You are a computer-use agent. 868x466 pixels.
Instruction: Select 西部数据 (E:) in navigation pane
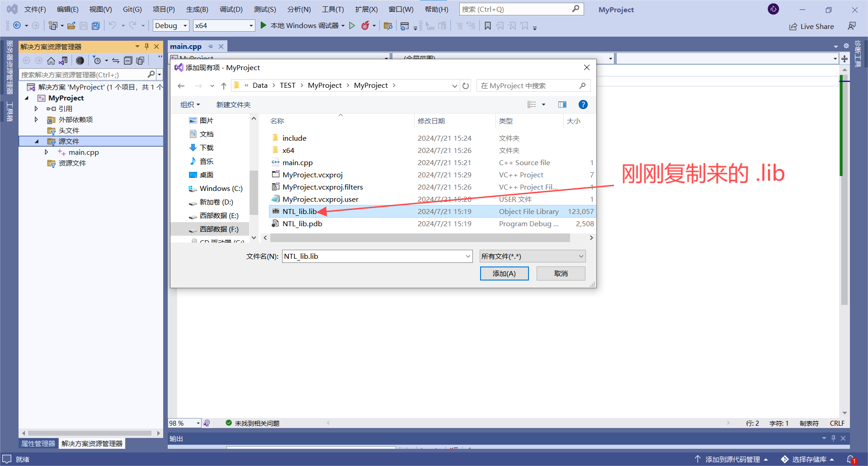213,215
